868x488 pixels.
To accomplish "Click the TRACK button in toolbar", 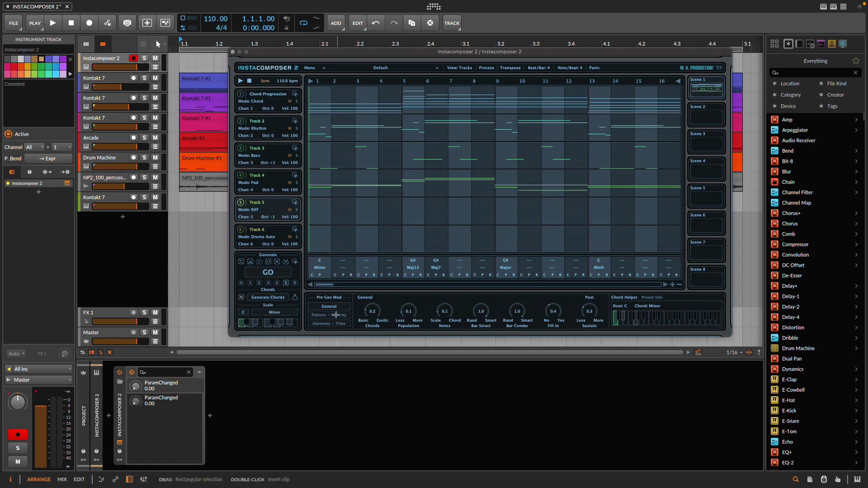I will point(452,23).
